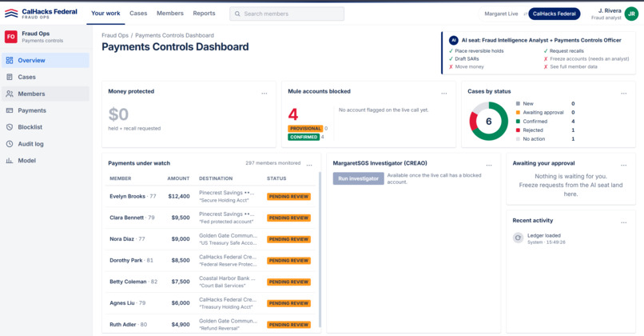Click Agnes Liu PENDING REVIEW status

pyautogui.click(x=288, y=303)
